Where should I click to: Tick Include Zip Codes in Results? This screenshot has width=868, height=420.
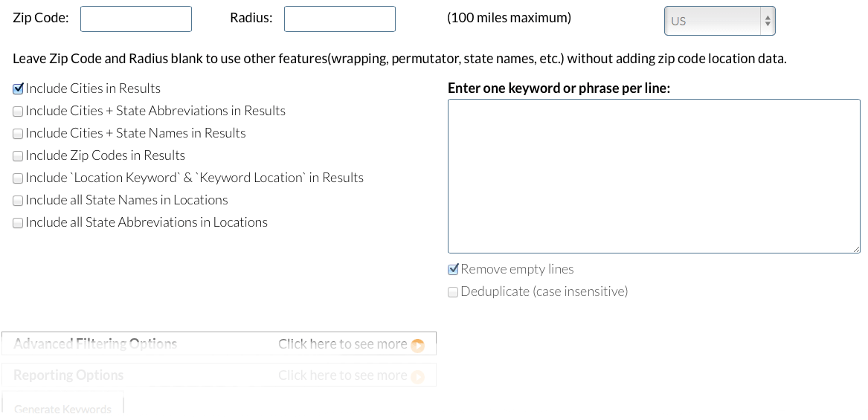point(18,156)
